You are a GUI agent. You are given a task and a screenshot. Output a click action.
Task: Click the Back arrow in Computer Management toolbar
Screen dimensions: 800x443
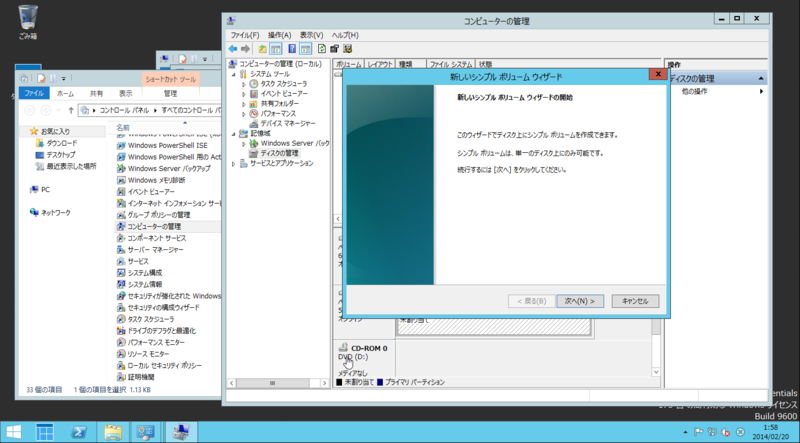click(x=233, y=49)
